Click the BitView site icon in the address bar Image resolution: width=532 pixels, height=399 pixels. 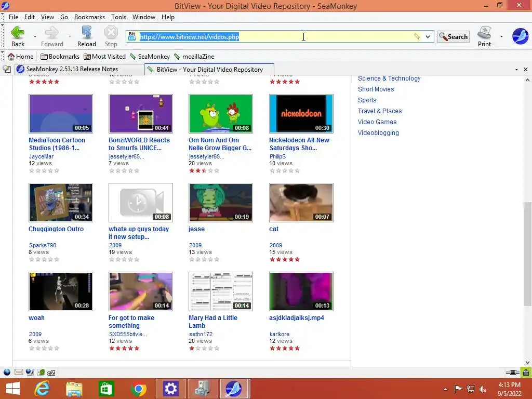tap(132, 36)
